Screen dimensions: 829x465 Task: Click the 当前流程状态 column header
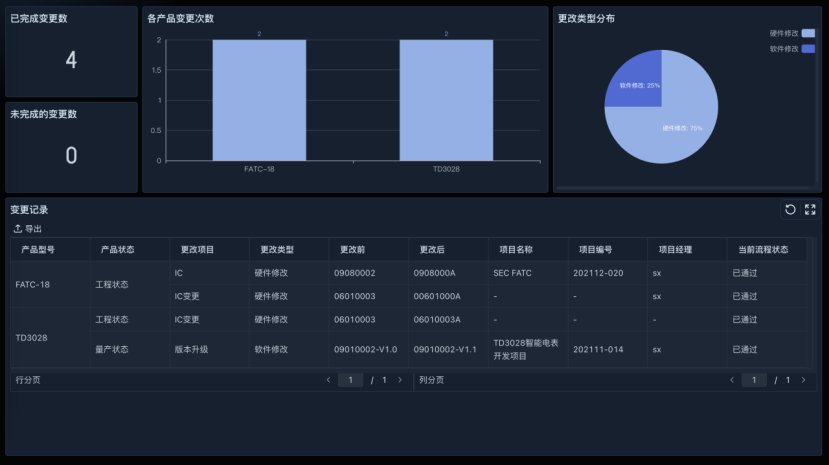click(x=763, y=249)
